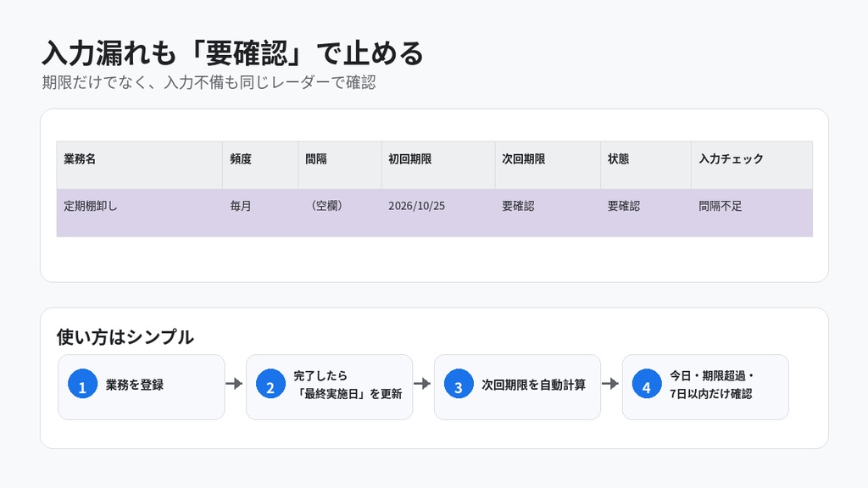This screenshot has height=488, width=868.
Task: Click the 間隔不足 input check cell
Action: [752, 213]
